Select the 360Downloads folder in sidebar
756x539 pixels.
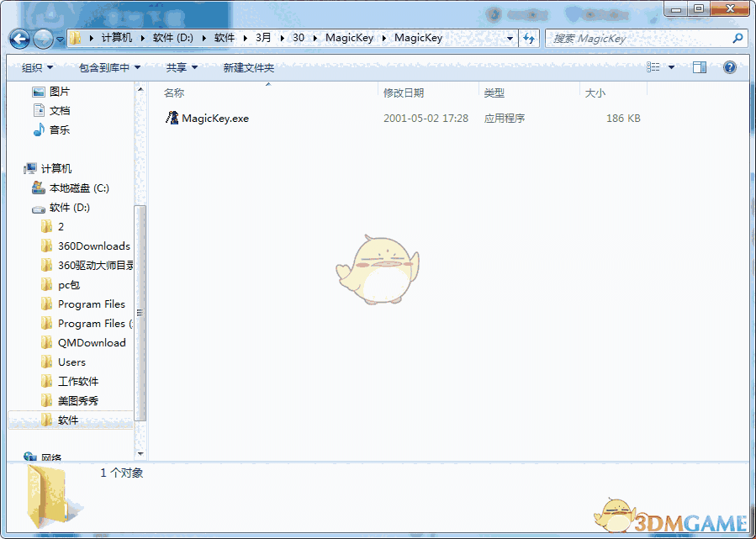(x=87, y=246)
